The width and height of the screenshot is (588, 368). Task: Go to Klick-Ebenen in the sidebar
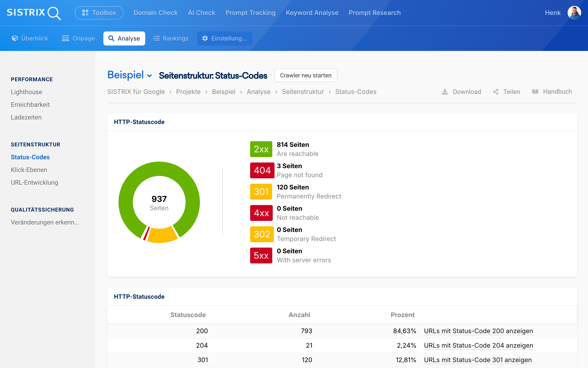coord(29,170)
